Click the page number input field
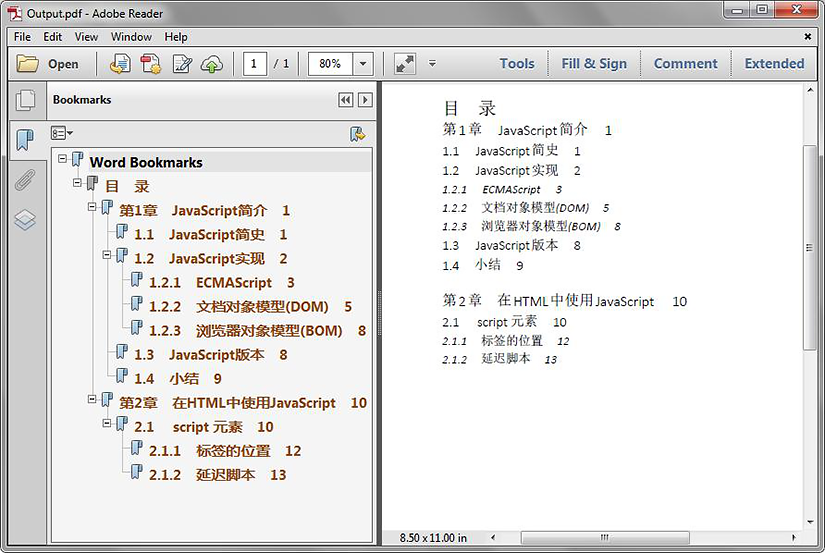This screenshot has height=553, width=825. (x=254, y=64)
